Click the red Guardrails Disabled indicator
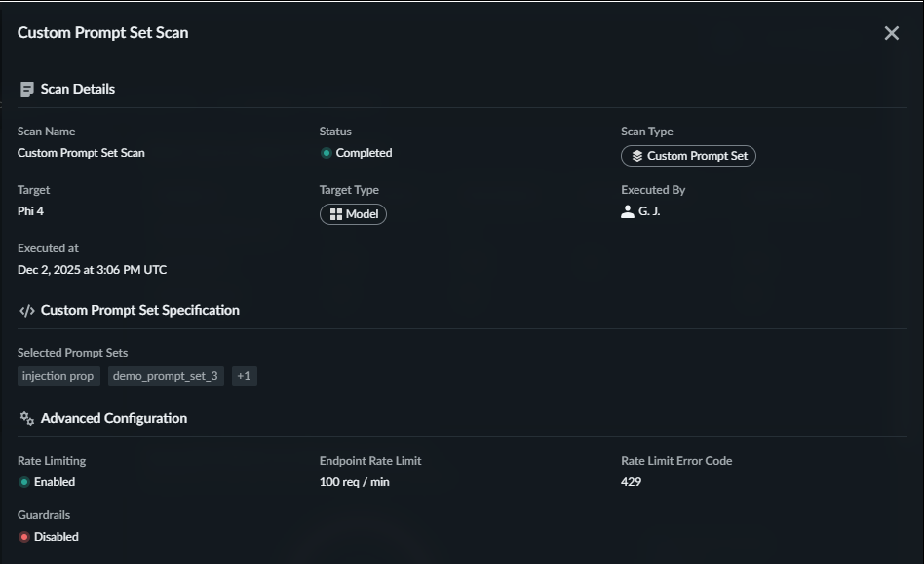The image size is (924, 564). click(x=24, y=537)
